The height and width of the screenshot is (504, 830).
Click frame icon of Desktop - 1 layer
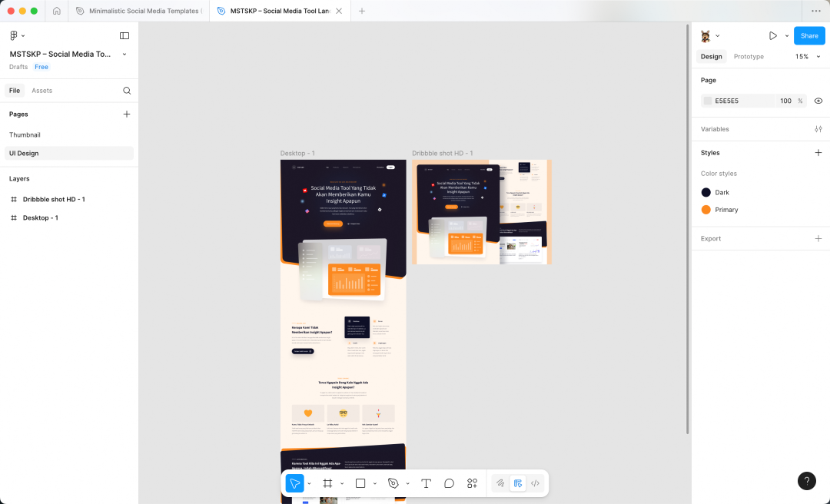14,217
